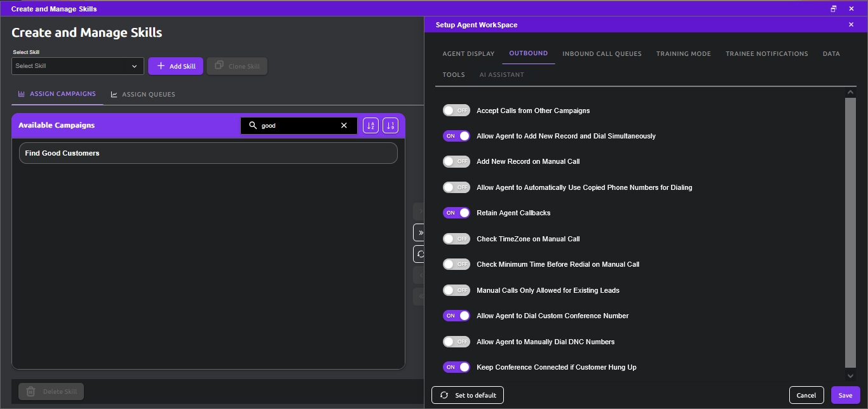Click the 'Available Campaigns' header text
Image resolution: width=868 pixels, height=409 pixels.
57,125
